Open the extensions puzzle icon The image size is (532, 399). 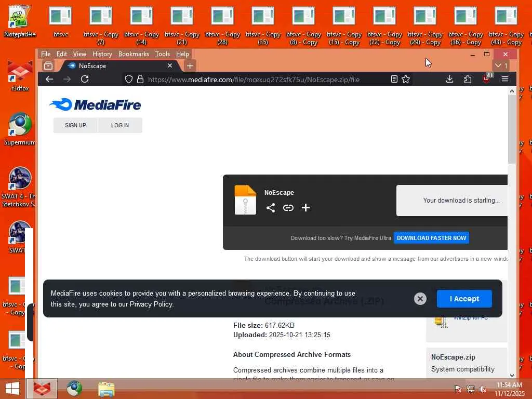pyautogui.click(x=468, y=79)
